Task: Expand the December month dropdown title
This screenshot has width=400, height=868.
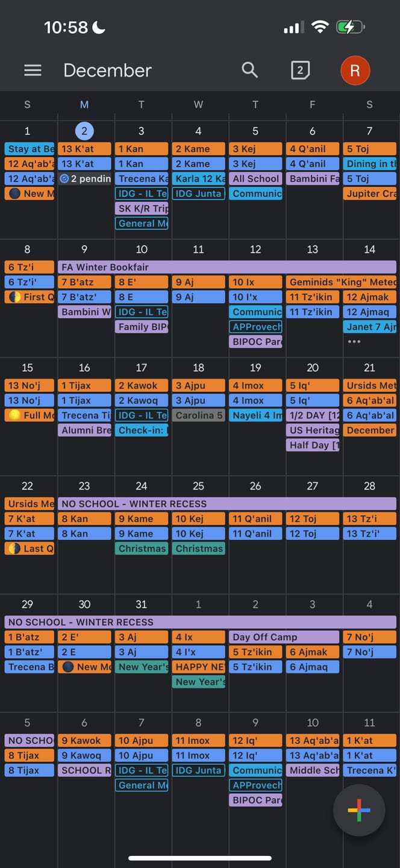Action: point(107,71)
